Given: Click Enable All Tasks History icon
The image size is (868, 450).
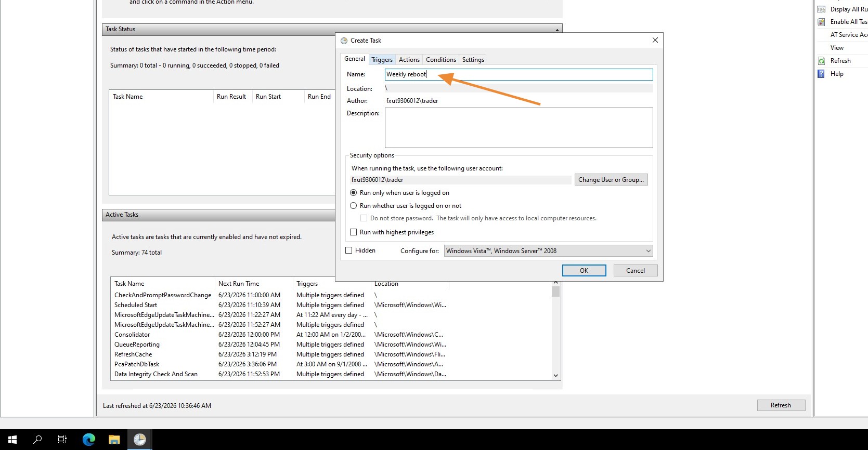Looking at the screenshot, I should [x=821, y=22].
